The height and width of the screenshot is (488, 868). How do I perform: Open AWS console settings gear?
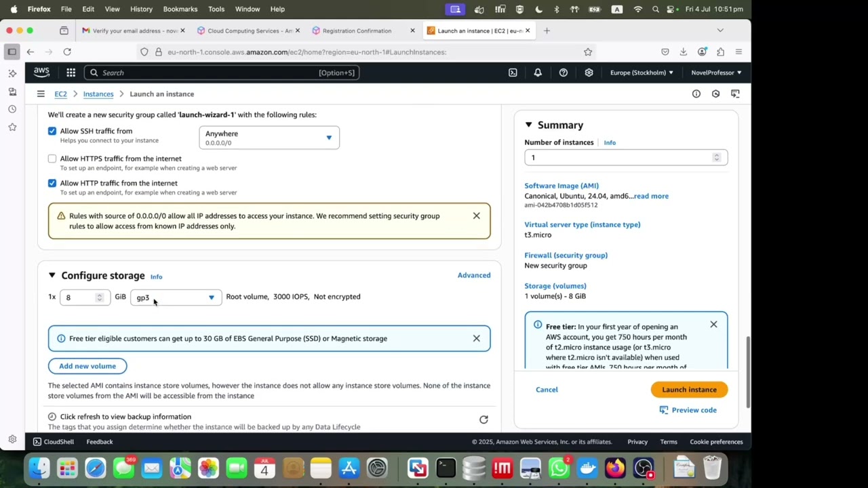pos(589,73)
